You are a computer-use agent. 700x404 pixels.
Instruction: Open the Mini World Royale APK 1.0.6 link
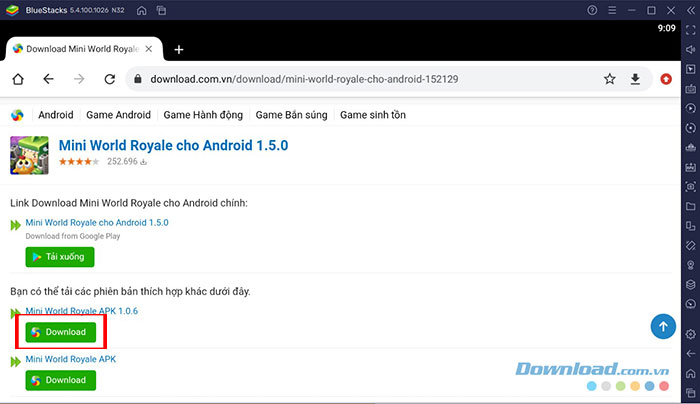(82, 311)
